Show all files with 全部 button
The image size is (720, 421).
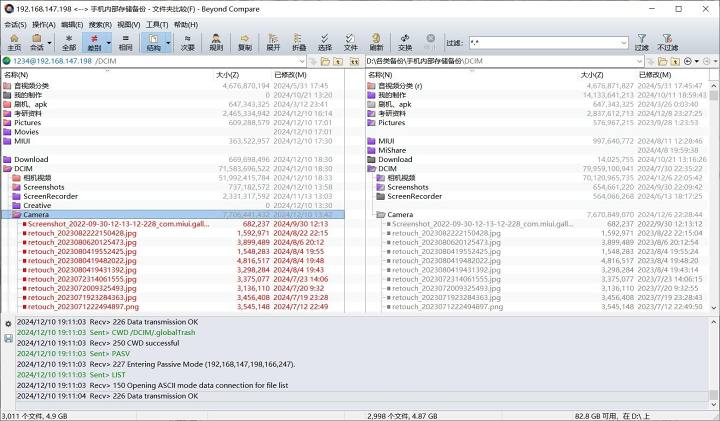point(68,42)
